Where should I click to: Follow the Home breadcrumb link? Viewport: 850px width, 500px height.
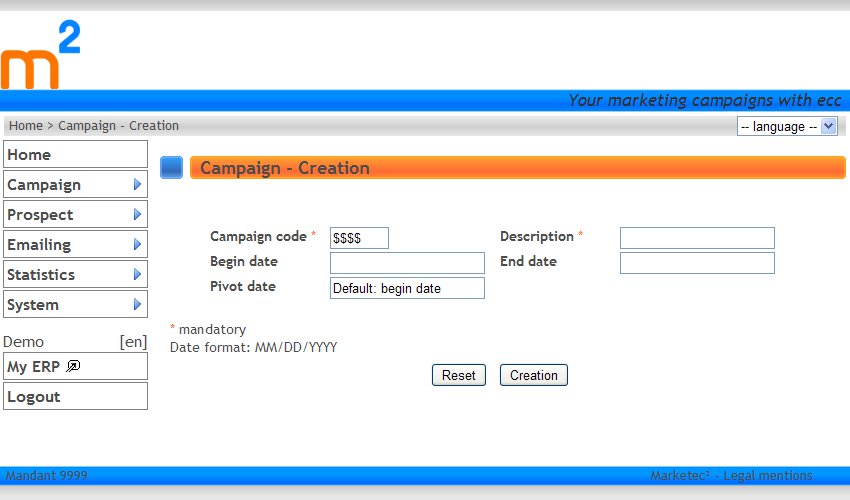(25, 126)
